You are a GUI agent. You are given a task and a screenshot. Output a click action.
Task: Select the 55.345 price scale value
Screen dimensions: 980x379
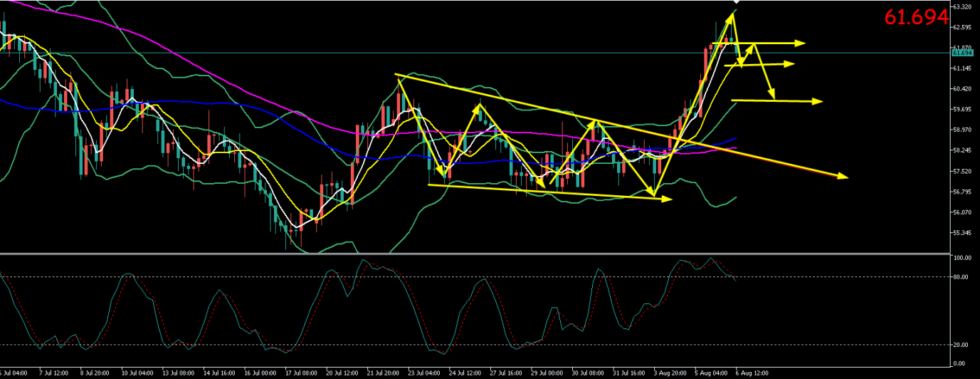pos(964,233)
